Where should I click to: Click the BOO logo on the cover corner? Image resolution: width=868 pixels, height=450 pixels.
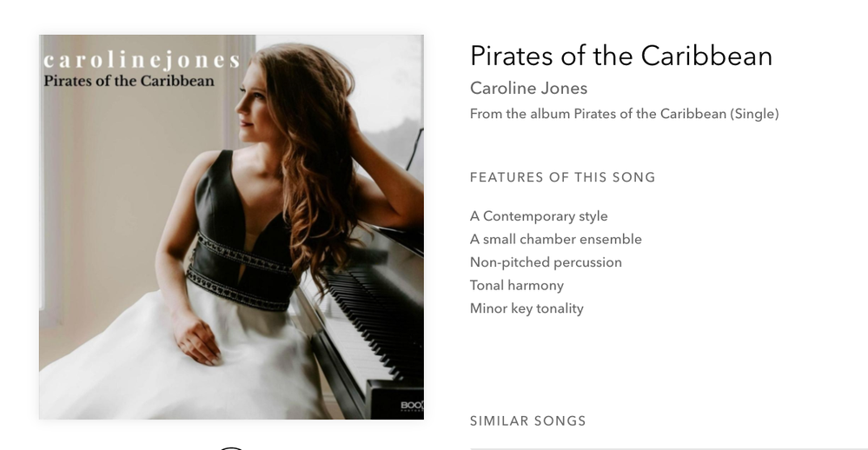click(410, 406)
